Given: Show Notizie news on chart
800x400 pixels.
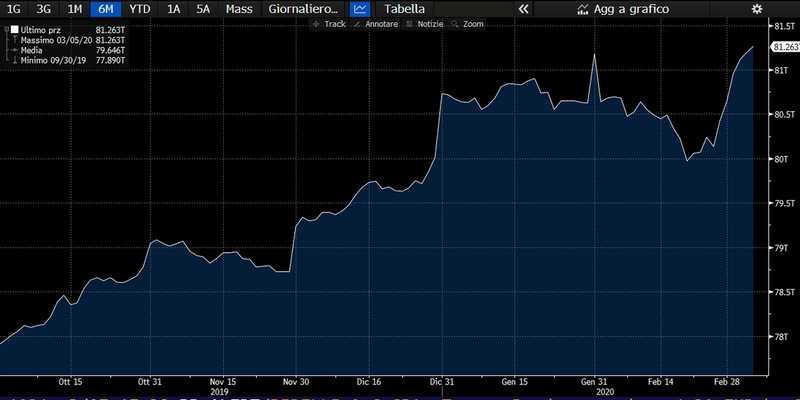Looking at the screenshot, I should 425,24.
